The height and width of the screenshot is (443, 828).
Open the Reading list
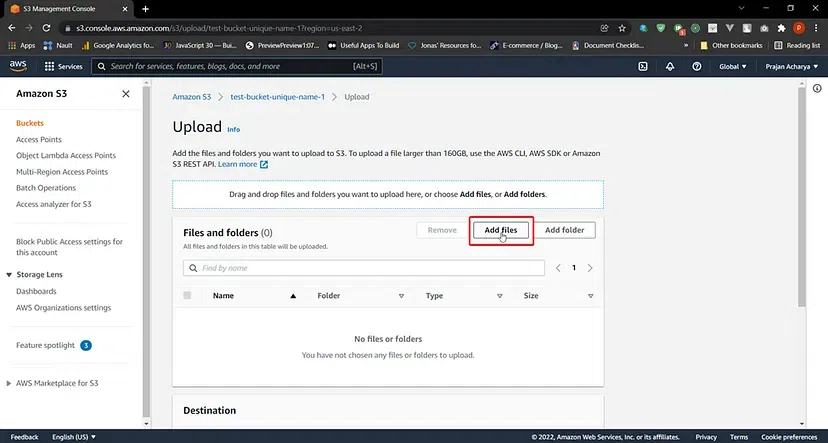click(797, 45)
